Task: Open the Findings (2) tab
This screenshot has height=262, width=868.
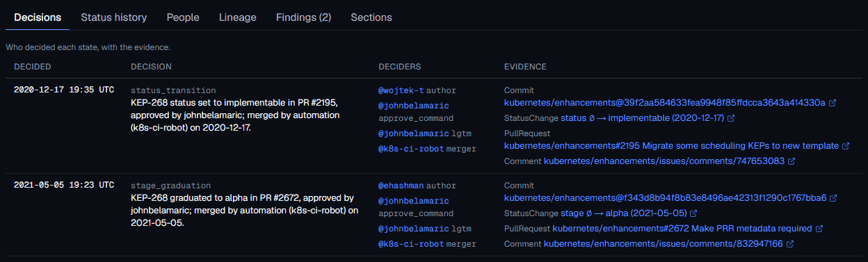Action: coord(303,17)
